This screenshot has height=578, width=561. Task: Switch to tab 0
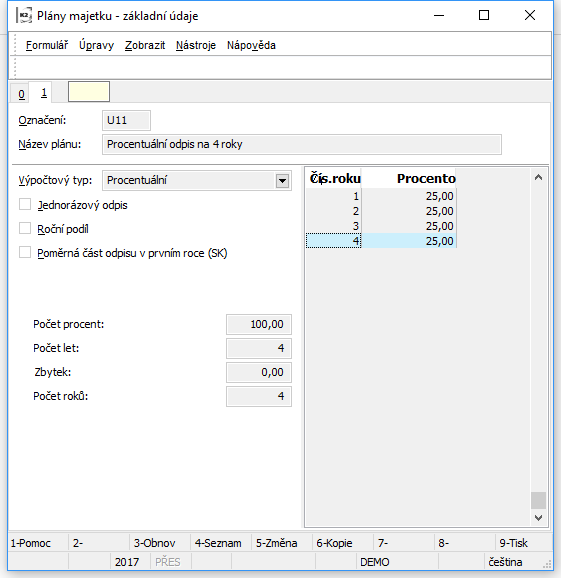click(21, 94)
